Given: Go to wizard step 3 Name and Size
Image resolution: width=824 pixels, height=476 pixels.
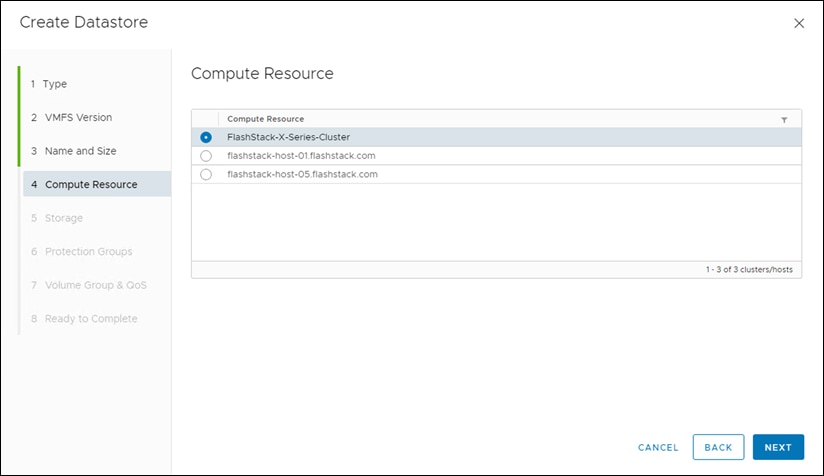Looking at the screenshot, I should click(74, 151).
